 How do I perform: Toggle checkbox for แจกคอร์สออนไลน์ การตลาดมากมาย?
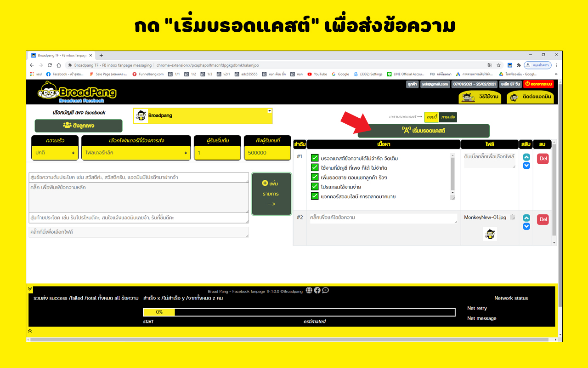tap(315, 196)
